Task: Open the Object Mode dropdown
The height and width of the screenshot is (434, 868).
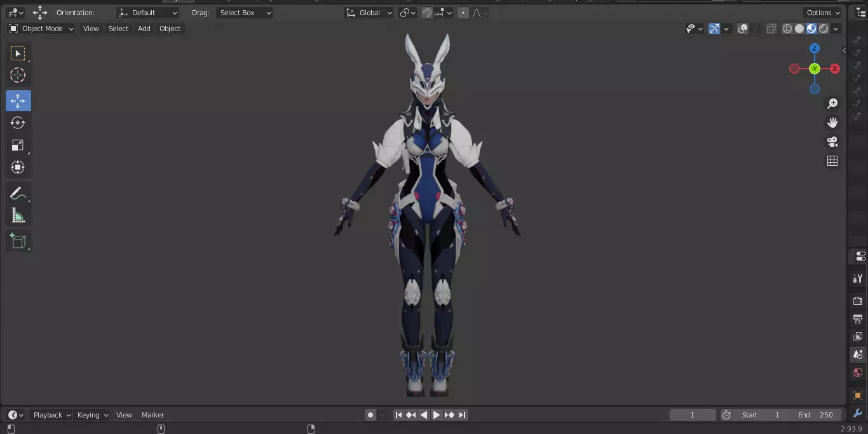Action: pos(41,29)
